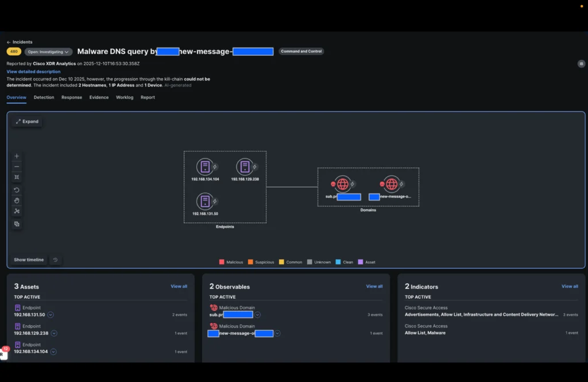The height and width of the screenshot is (382, 588).
Task: Switch to the Detection tab
Action: pyautogui.click(x=44, y=98)
